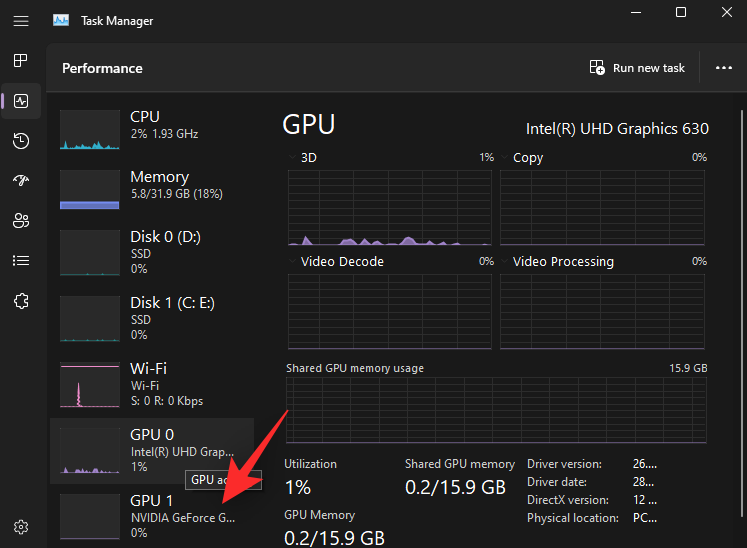The image size is (747, 548).
Task: Close the Task Manager window
Action: (x=727, y=12)
